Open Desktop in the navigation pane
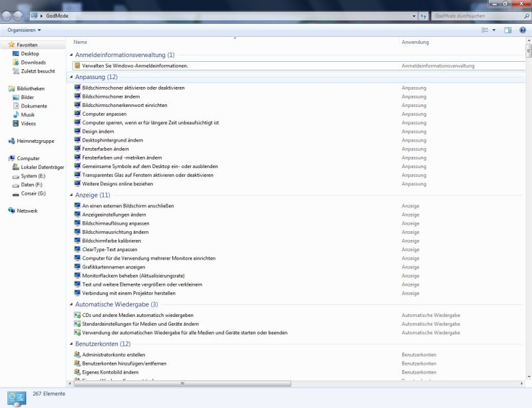The image size is (532, 408). click(x=29, y=54)
